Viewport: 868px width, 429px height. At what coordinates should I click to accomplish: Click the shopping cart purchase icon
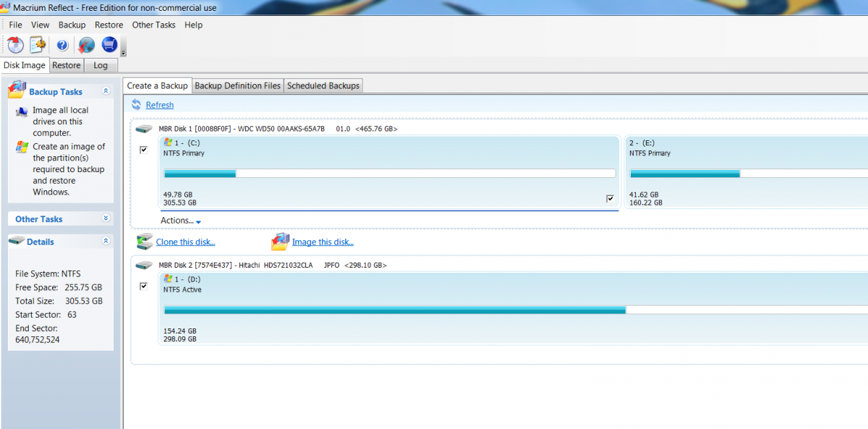pos(109,45)
